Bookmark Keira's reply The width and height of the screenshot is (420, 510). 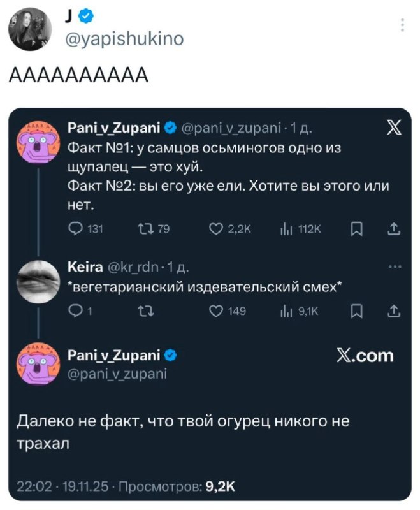[358, 311]
